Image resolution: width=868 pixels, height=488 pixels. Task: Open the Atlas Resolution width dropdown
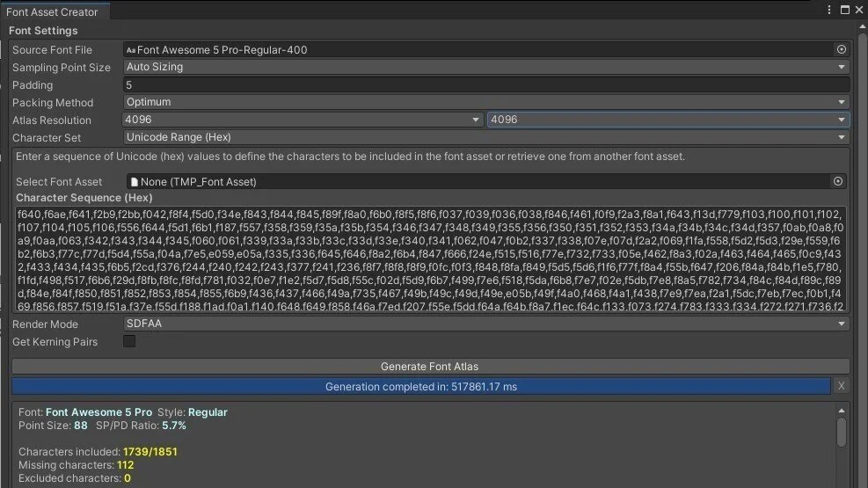pos(303,120)
